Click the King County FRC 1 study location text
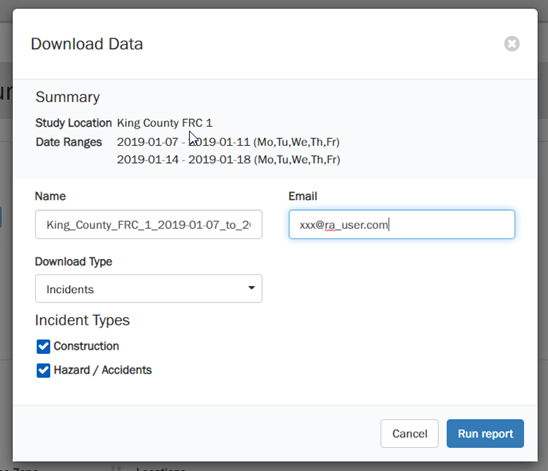 (x=165, y=123)
